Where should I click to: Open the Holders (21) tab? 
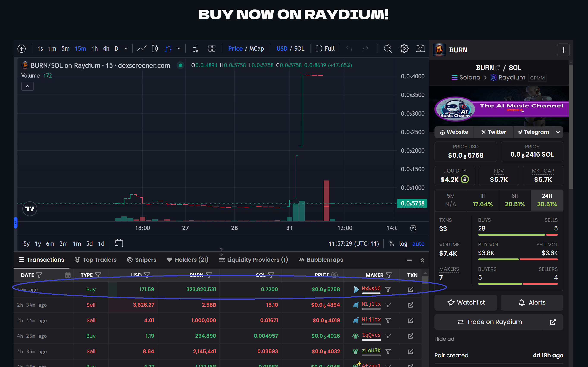(x=188, y=260)
